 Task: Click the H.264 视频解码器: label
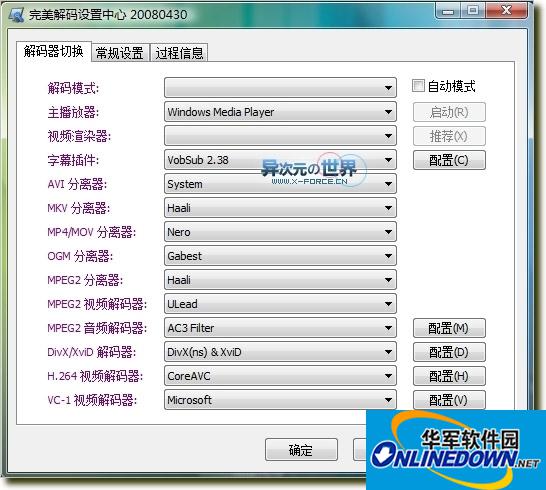(95, 376)
